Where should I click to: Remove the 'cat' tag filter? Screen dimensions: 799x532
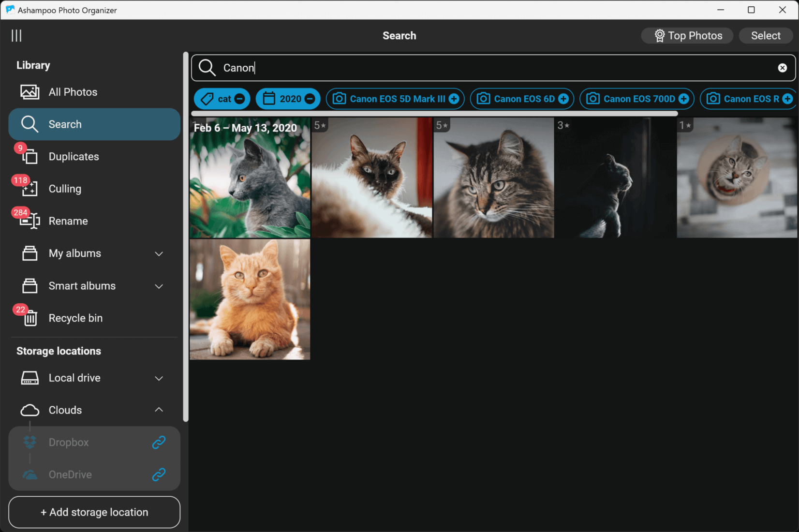239,99
